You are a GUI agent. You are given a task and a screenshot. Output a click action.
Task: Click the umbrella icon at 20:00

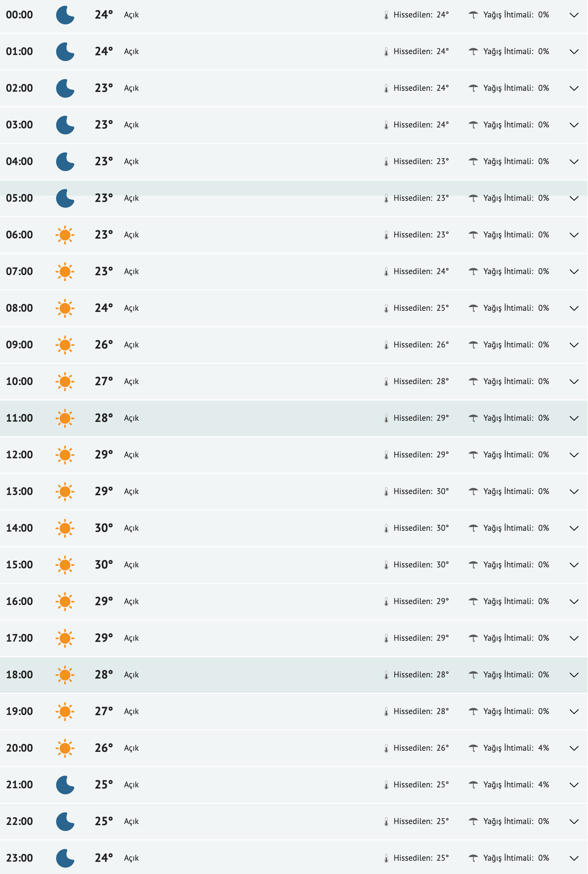473,748
